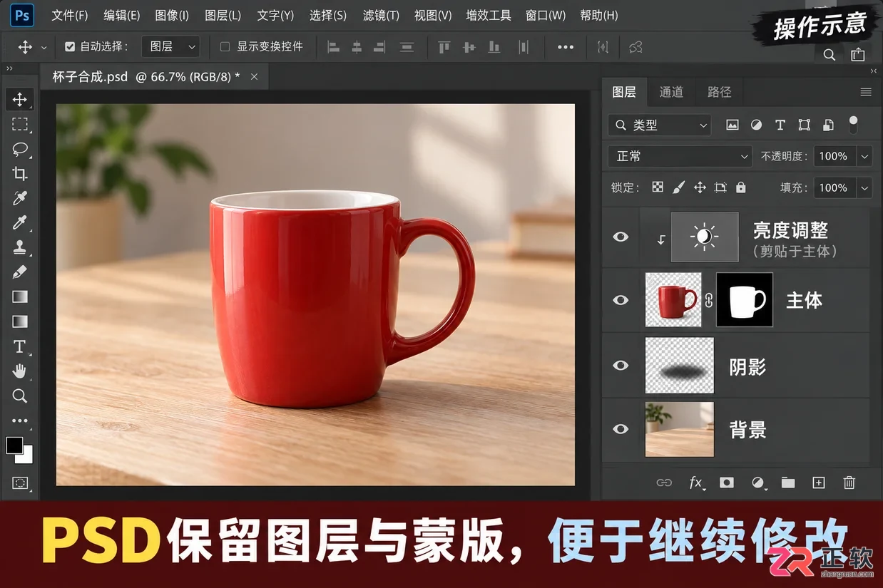
Task: Select the Lasso tool
Action: click(x=19, y=149)
